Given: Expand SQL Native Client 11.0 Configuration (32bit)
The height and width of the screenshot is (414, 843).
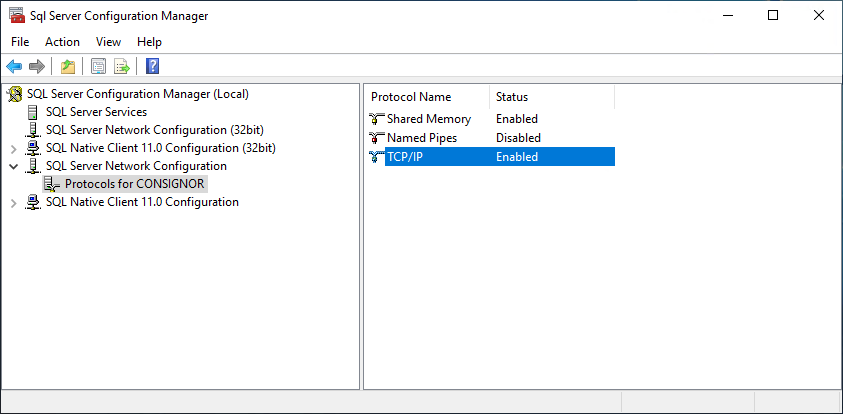Looking at the screenshot, I should [14, 148].
